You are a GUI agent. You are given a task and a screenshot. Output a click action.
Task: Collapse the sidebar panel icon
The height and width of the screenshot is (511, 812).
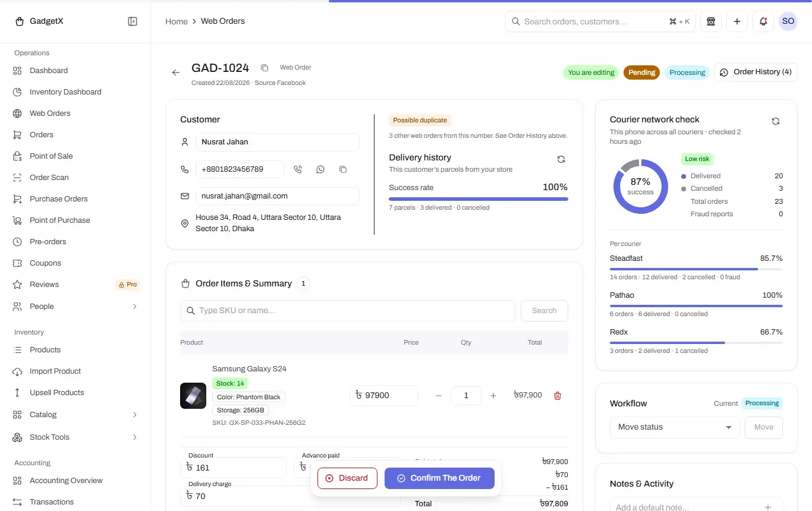[133, 21]
